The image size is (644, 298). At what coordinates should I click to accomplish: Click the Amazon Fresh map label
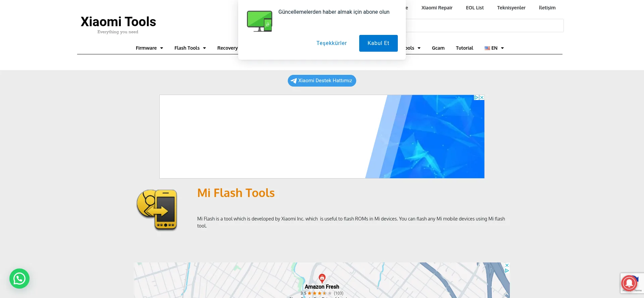[322, 287]
